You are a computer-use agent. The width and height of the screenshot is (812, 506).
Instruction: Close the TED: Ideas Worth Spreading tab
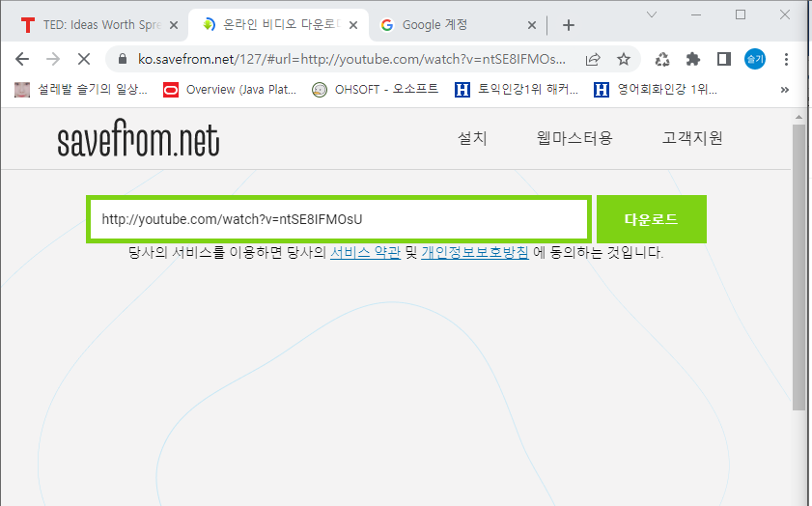tap(174, 25)
